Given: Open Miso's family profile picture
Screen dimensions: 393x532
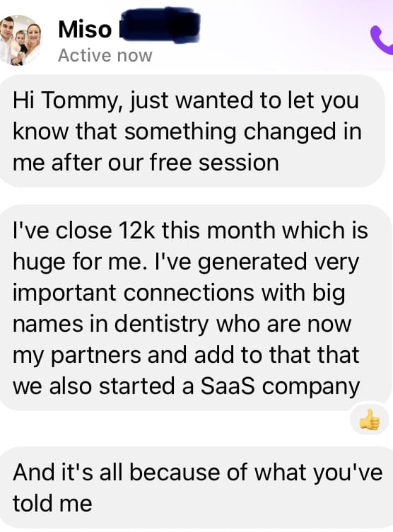Looking at the screenshot, I should click(x=21, y=40).
